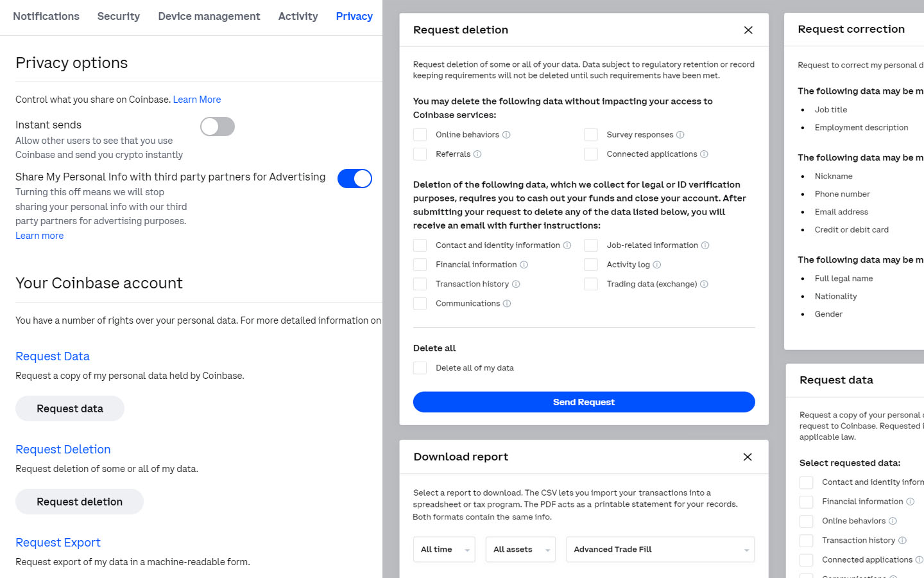Image resolution: width=924 pixels, height=578 pixels.
Task: Click info icon beside Connected applications in Request deletion
Action: tap(704, 154)
